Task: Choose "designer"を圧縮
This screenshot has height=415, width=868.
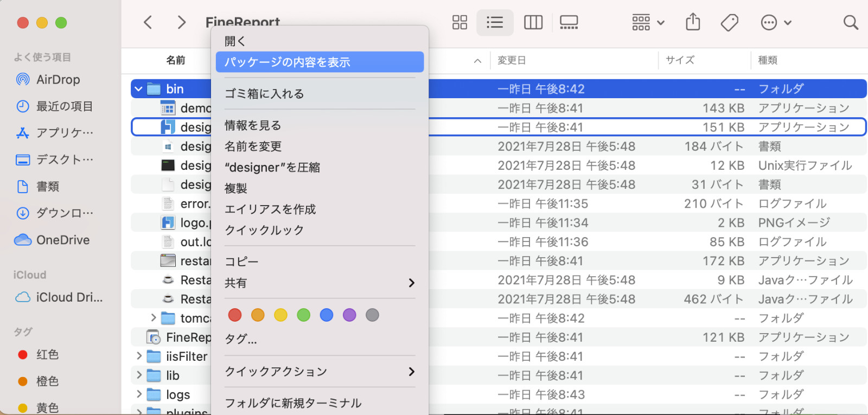Action: (320, 167)
